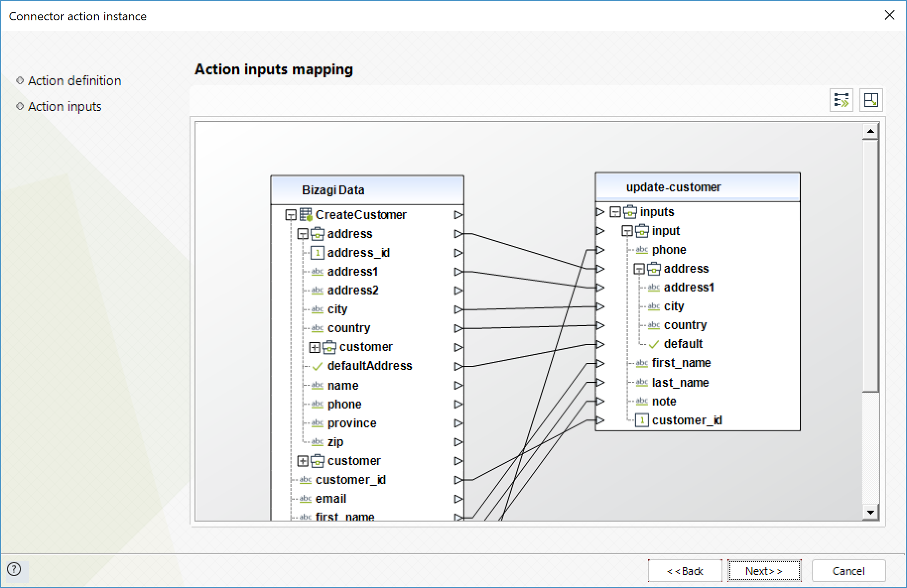Collapse the address node in update-customer
This screenshot has width=907, height=588.
[x=639, y=269]
